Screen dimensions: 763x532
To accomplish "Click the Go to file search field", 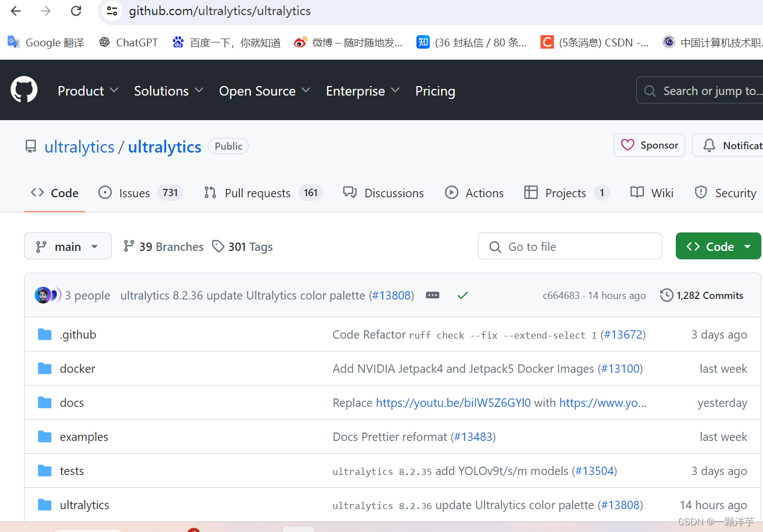I will [570, 246].
